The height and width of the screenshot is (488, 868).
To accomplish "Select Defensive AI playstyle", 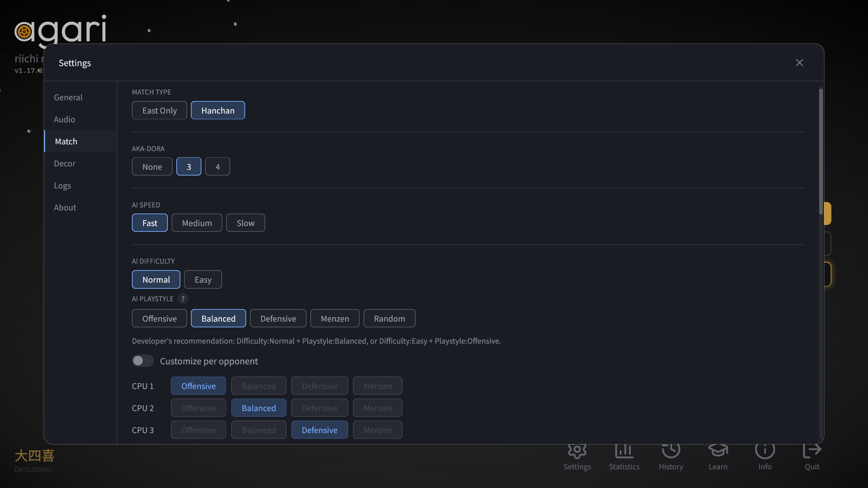I will (x=278, y=319).
